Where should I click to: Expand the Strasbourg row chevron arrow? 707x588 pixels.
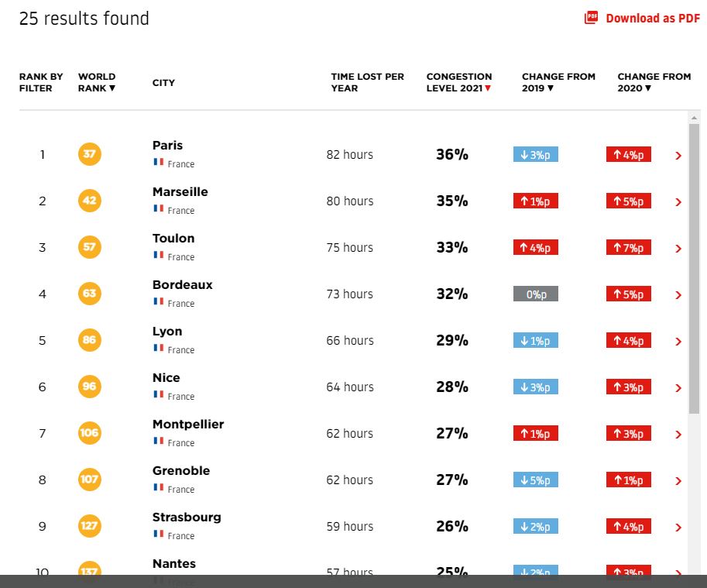(678, 528)
